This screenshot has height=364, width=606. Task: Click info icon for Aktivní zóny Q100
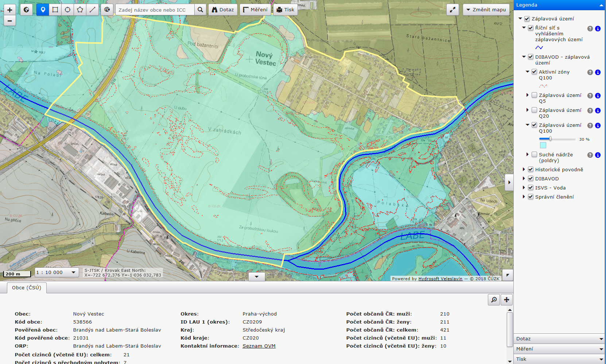[598, 72]
